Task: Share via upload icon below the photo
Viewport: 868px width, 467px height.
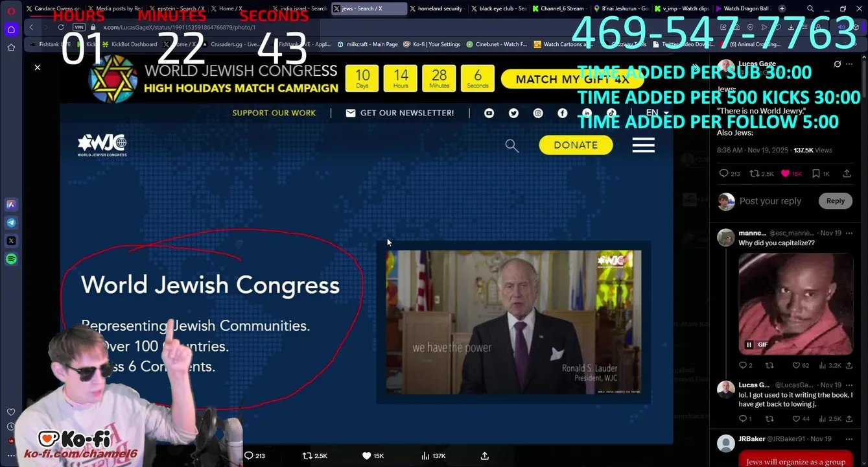Action: tap(484, 455)
